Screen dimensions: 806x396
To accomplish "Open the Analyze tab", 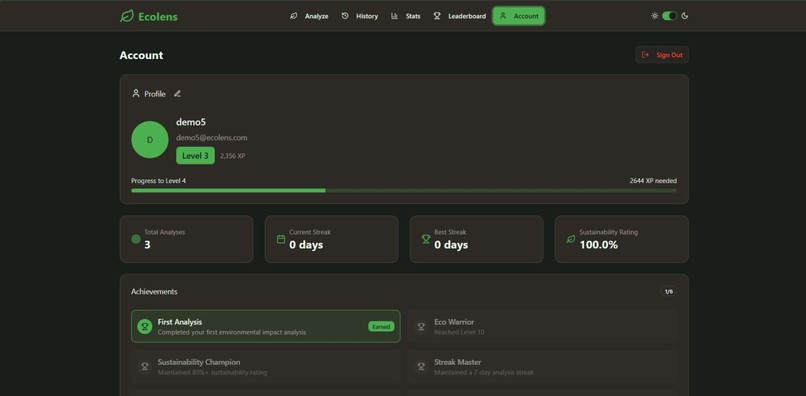I will coord(309,16).
